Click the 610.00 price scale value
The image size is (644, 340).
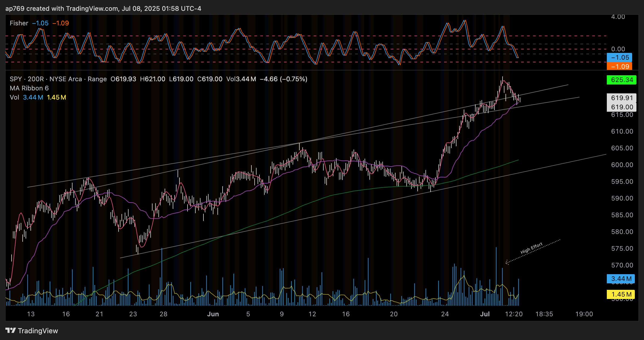[622, 131]
